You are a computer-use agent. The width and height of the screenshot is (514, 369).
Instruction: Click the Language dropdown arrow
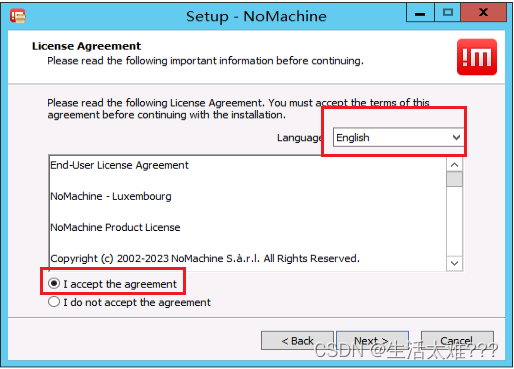(456, 137)
